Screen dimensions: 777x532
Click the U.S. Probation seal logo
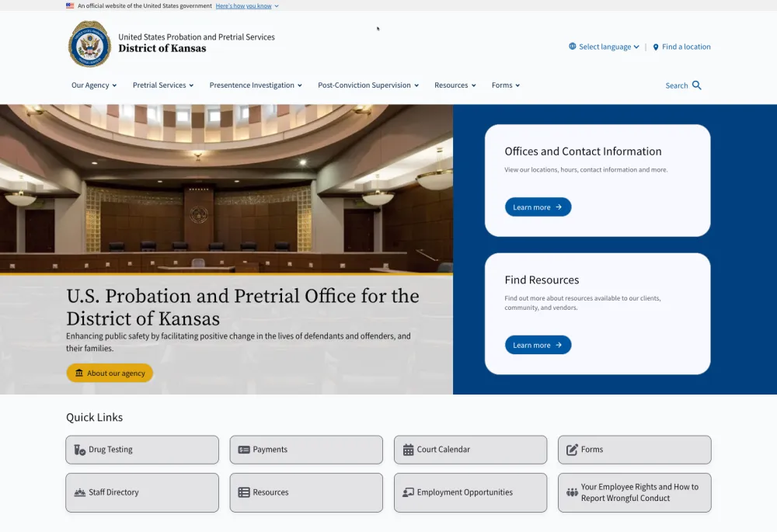tap(90, 44)
